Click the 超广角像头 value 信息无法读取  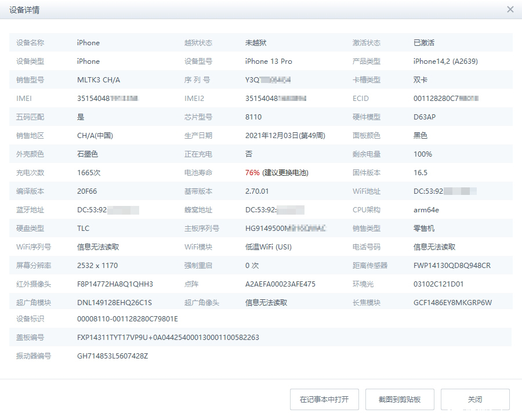click(266, 303)
